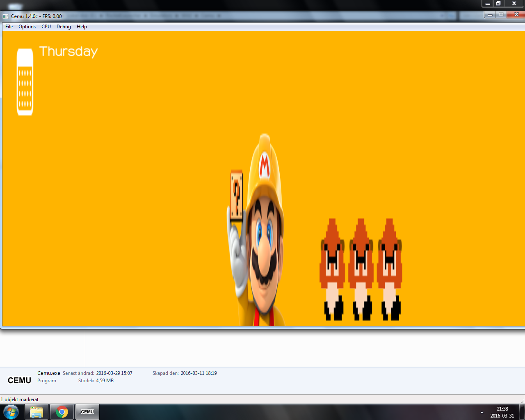Open the Help menu
The image size is (525, 420).
click(x=82, y=27)
